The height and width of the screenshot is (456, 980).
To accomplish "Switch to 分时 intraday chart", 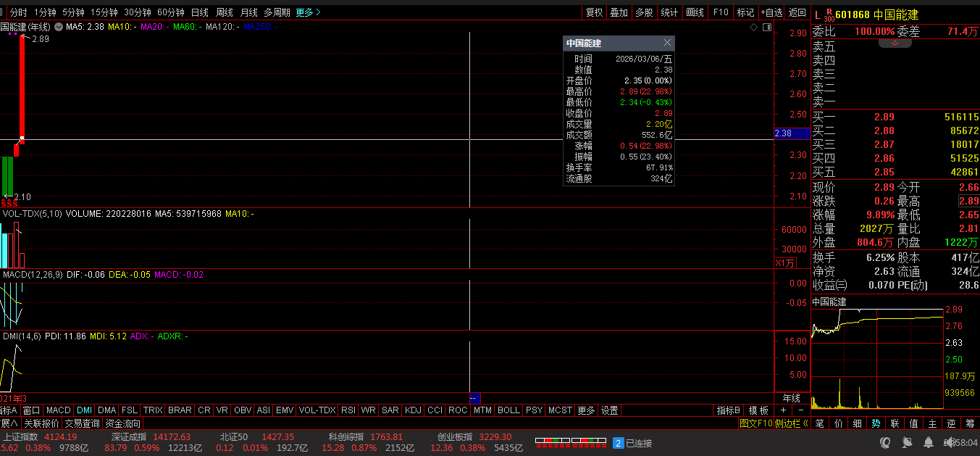I will pos(19,12).
